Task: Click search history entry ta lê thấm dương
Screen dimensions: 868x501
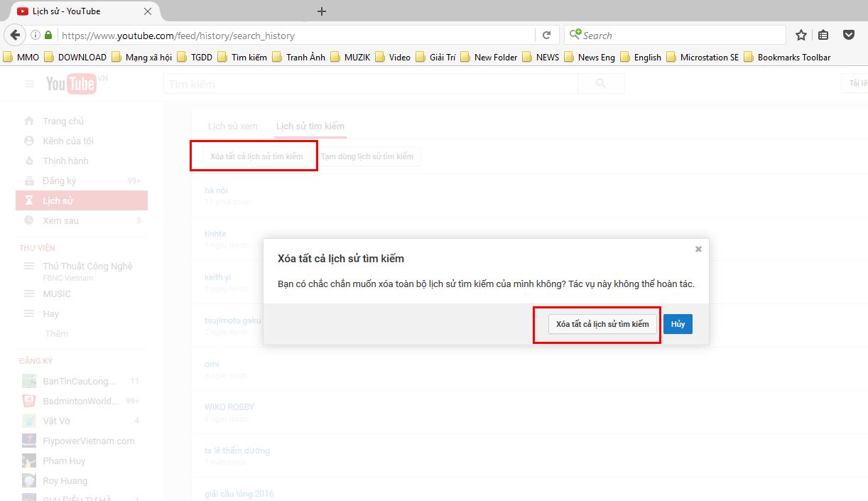Action: [x=237, y=450]
